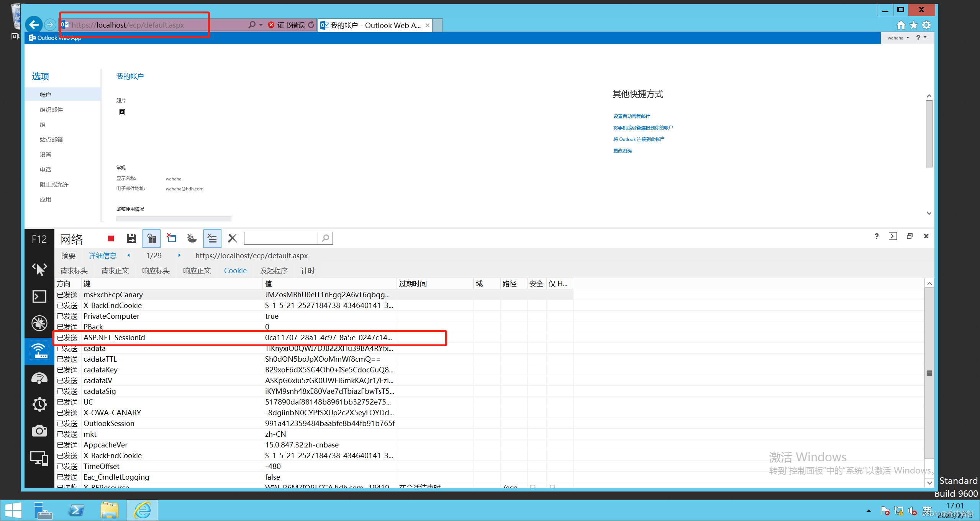This screenshot has width=980, height=521.
Task: Select the Cookie tab
Action: (x=235, y=271)
